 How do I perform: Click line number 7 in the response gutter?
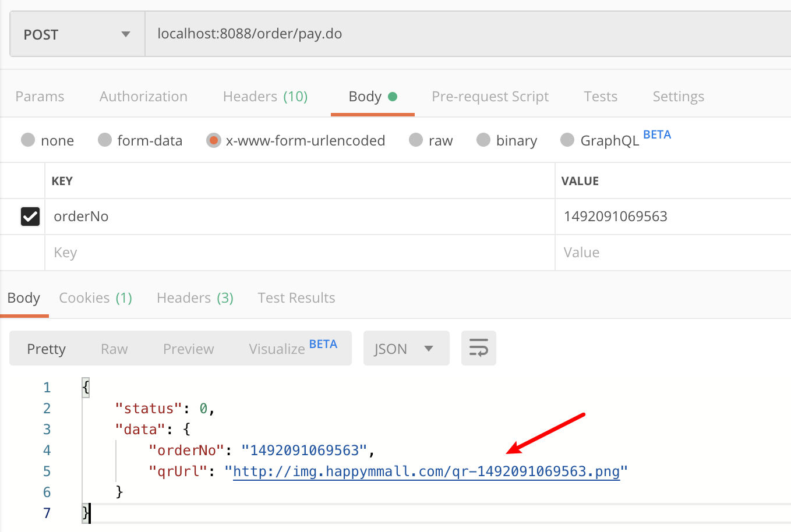coord(47,513)
